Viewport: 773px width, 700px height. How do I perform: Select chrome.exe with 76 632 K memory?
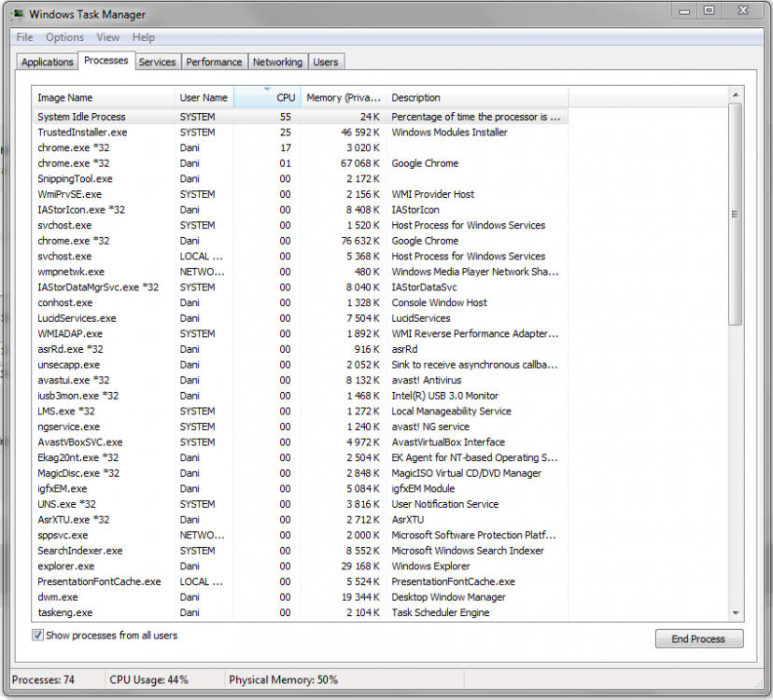[x=300, y=241]
